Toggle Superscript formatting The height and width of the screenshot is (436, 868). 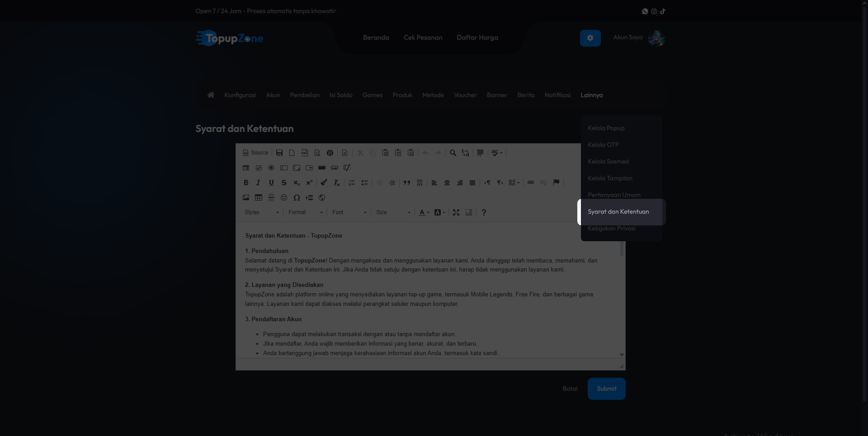click(x=309, y=183)
